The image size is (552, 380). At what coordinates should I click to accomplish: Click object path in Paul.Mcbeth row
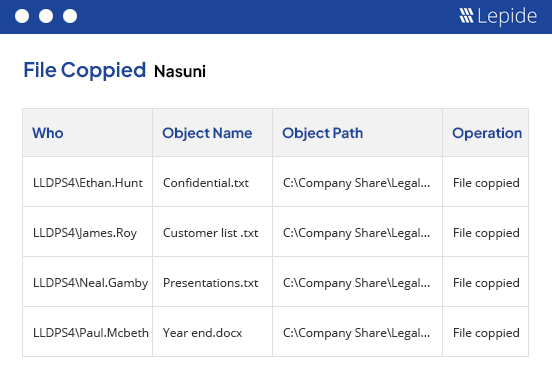(x=356, y=333)
